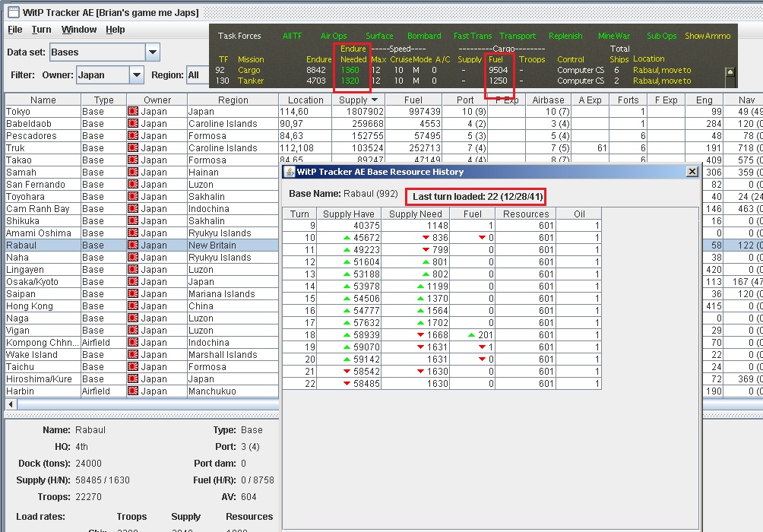Select the San Fernando base row
This screenshot has width=763, height=532.
point(141,185)
